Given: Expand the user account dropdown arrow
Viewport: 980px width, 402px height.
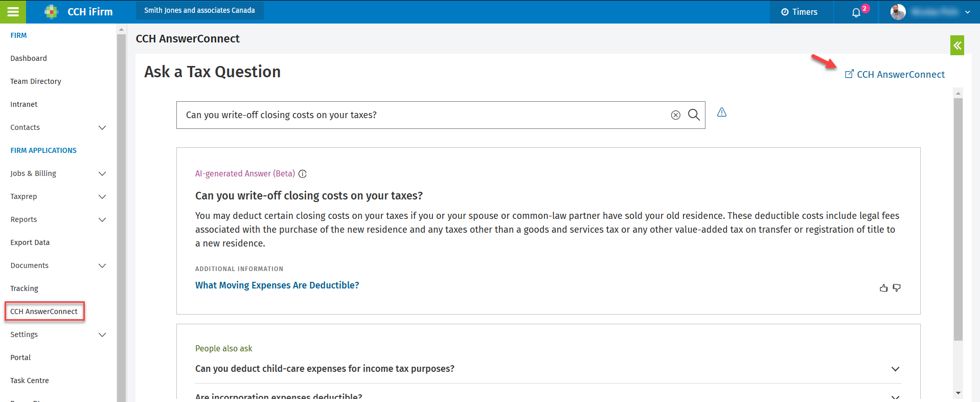Looking at the screenshot, I should [967, 12].
